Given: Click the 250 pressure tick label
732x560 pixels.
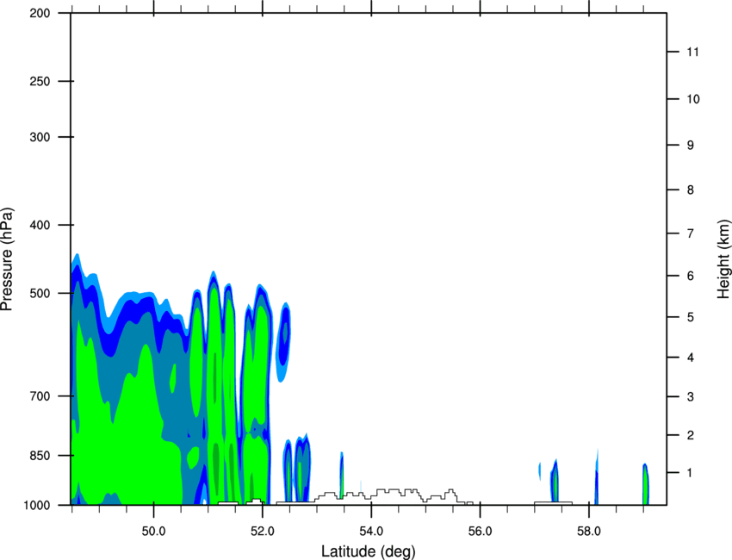Looking at the screenshot, I should coord(40,81).
